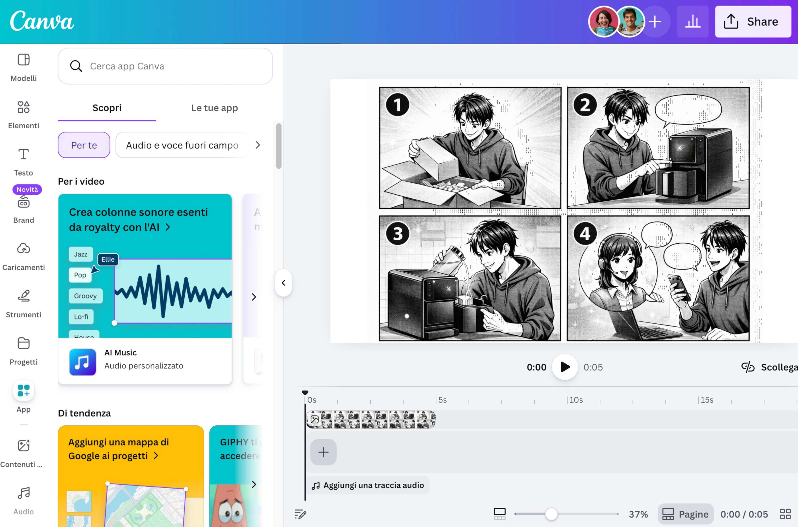Toggle the Pagine view button

click(685, 514)
